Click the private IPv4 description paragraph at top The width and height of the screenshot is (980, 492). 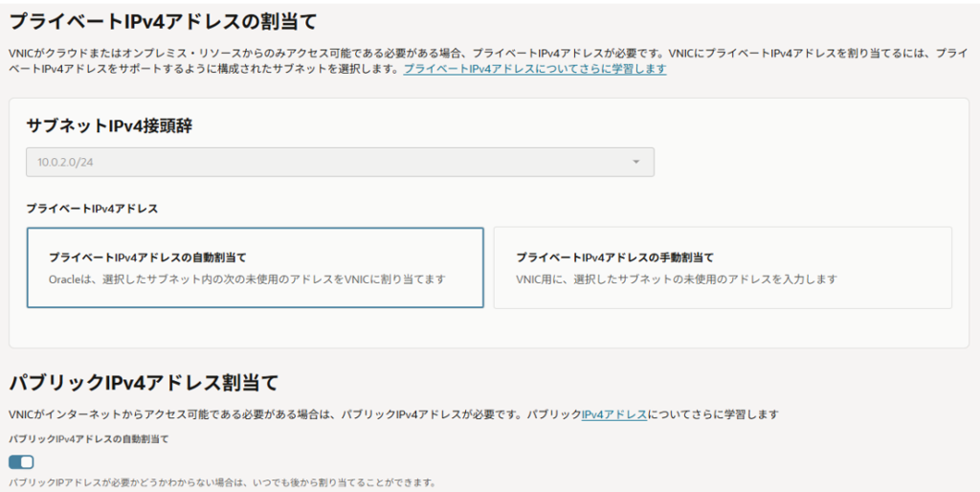(x=479, y=54)
